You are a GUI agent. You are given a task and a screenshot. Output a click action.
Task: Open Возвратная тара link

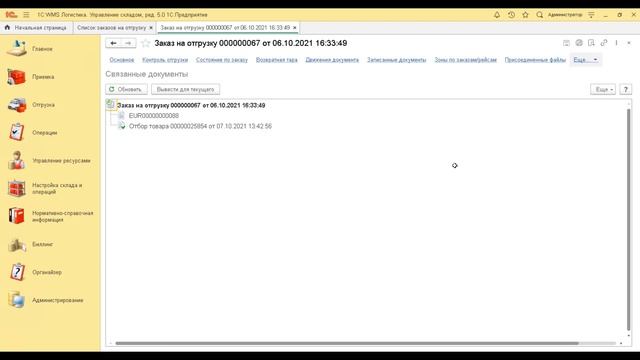276,60
